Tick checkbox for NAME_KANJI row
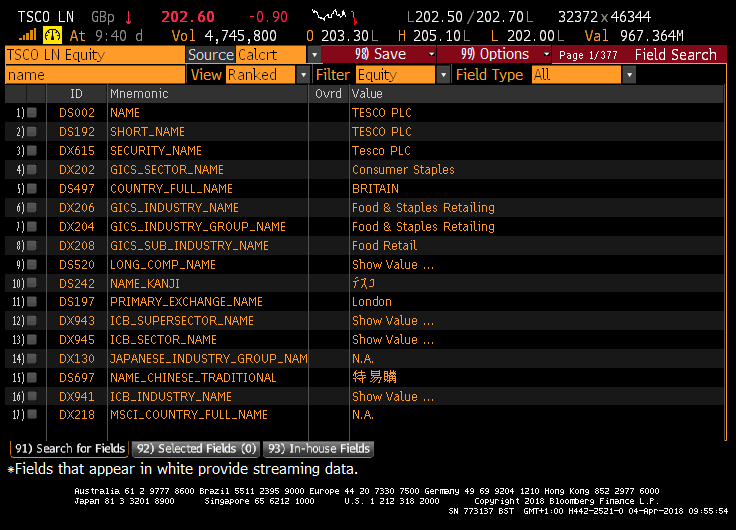Screen dimensions: 736x530 click(32, 283)
